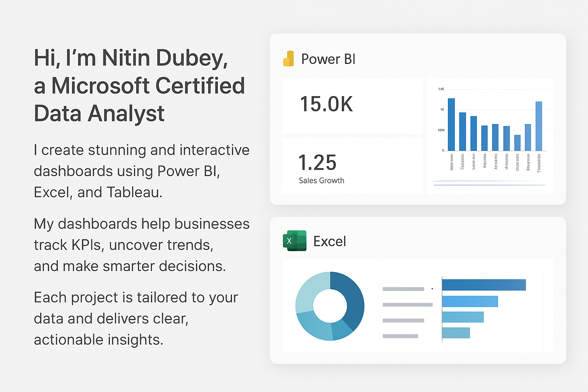Select the "Sales Growth" label

click(321, 181)
